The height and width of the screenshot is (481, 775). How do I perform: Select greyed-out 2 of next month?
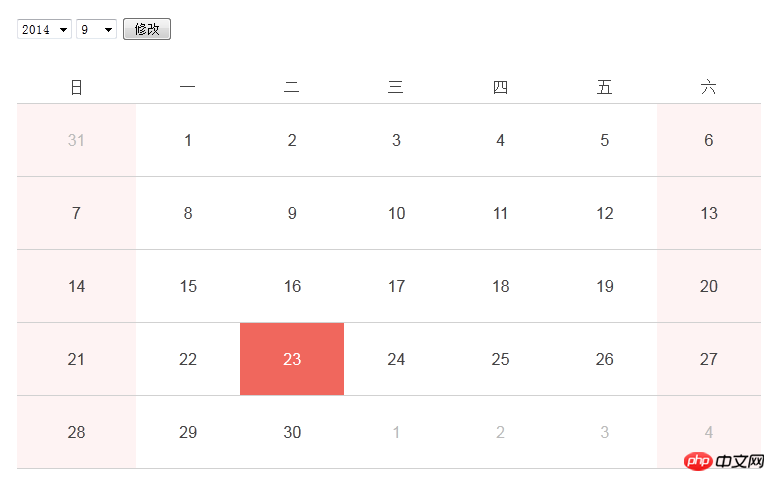500,432
